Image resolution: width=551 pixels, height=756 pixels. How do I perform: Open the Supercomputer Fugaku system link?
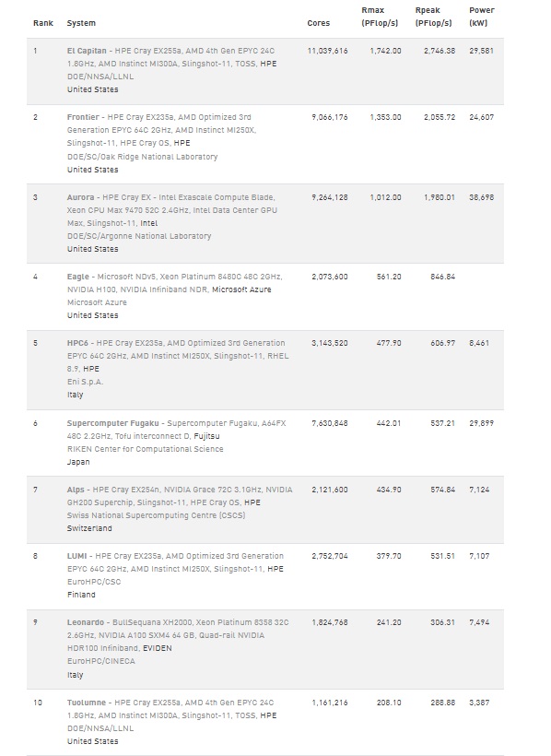[x=112, y=423]
